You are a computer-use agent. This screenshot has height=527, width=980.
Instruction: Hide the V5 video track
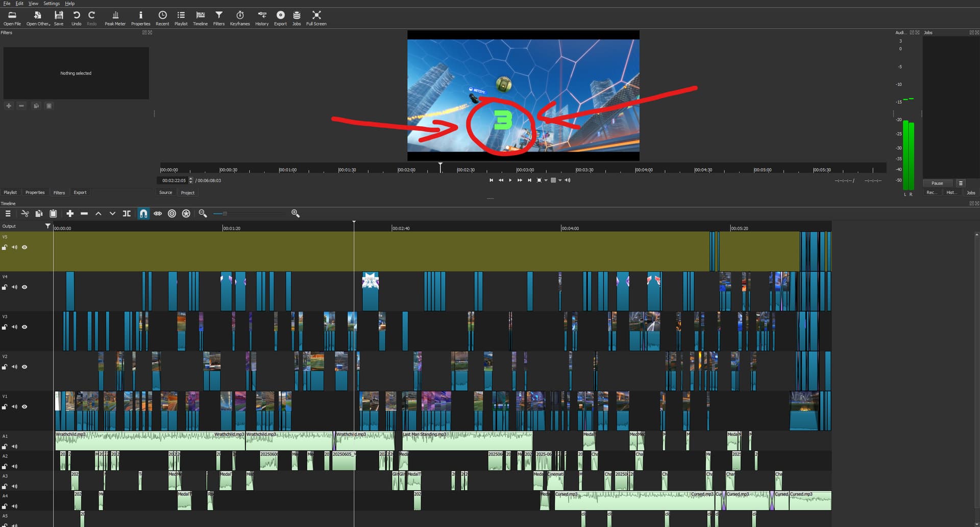pyautogui.click(x=24, y=247)
